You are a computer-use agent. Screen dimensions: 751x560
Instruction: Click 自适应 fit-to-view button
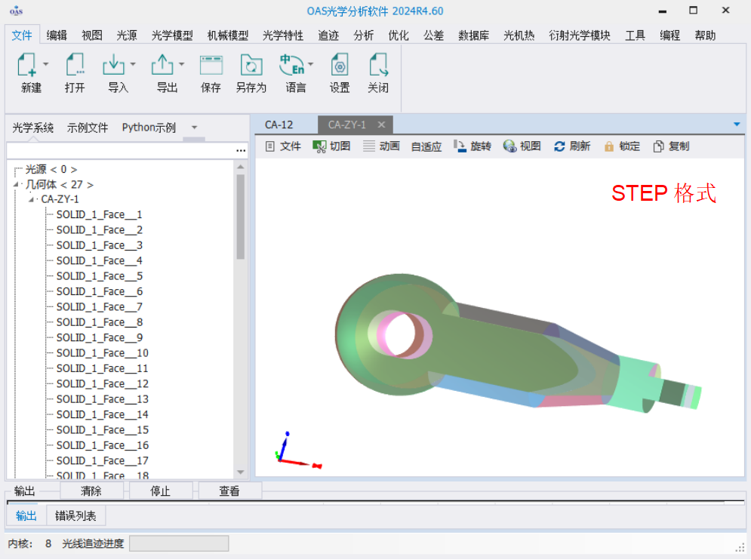coord(426,146)
